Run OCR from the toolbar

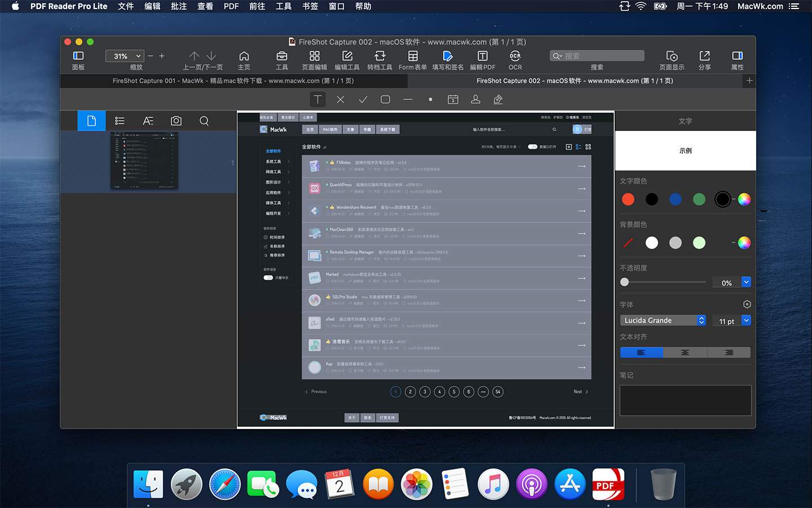(515, 56)
